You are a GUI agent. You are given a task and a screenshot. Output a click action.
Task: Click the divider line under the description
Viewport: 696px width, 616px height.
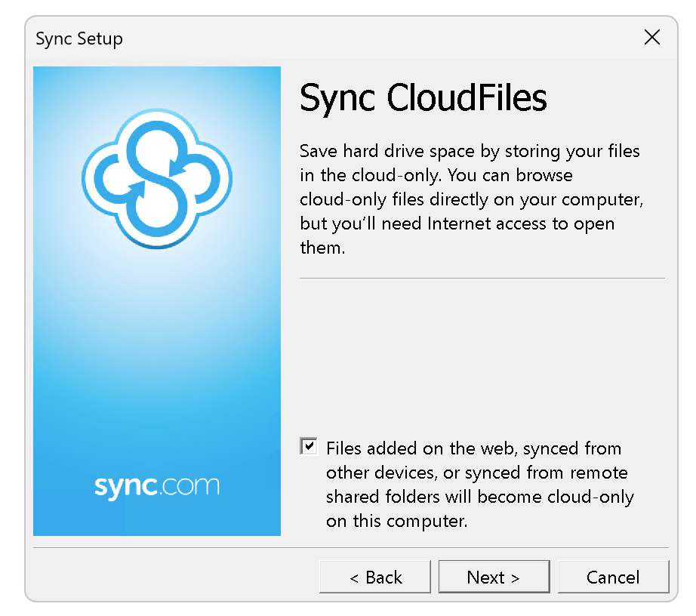(482, 279)
